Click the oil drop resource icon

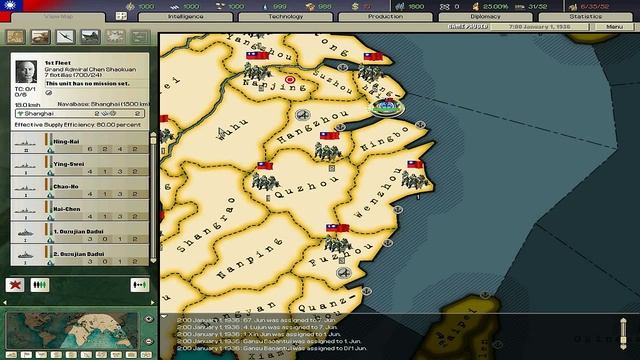coord(266,6)
